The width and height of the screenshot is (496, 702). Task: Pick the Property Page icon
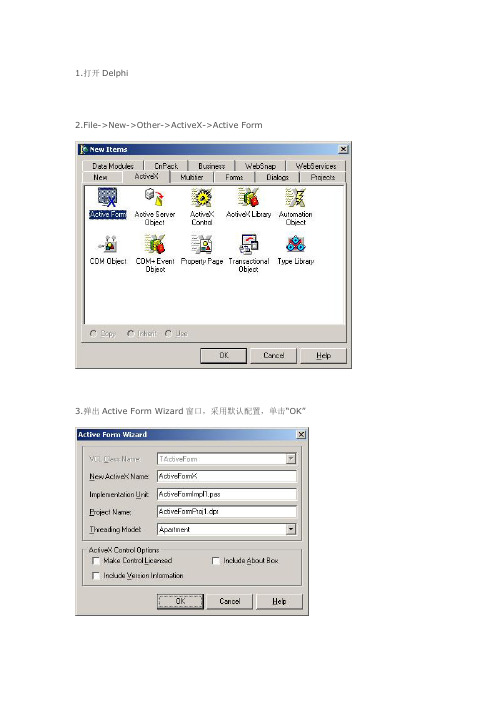click(201, 244)
